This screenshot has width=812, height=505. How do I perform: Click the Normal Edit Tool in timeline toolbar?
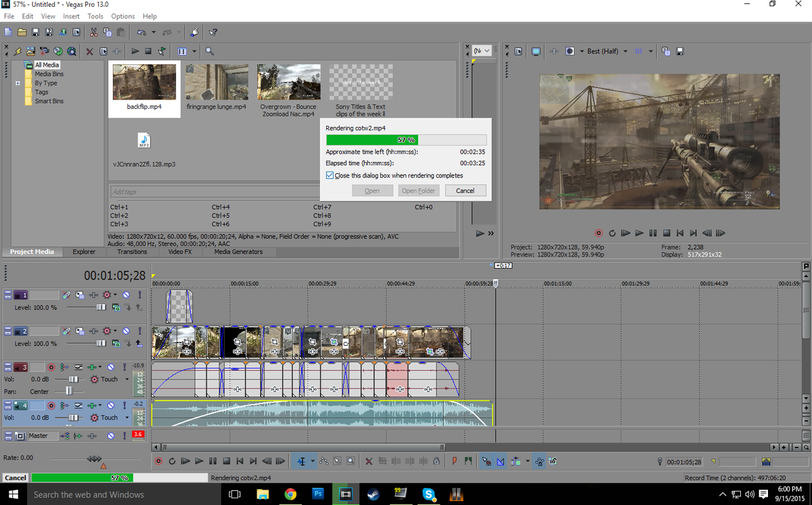point(302,461)
